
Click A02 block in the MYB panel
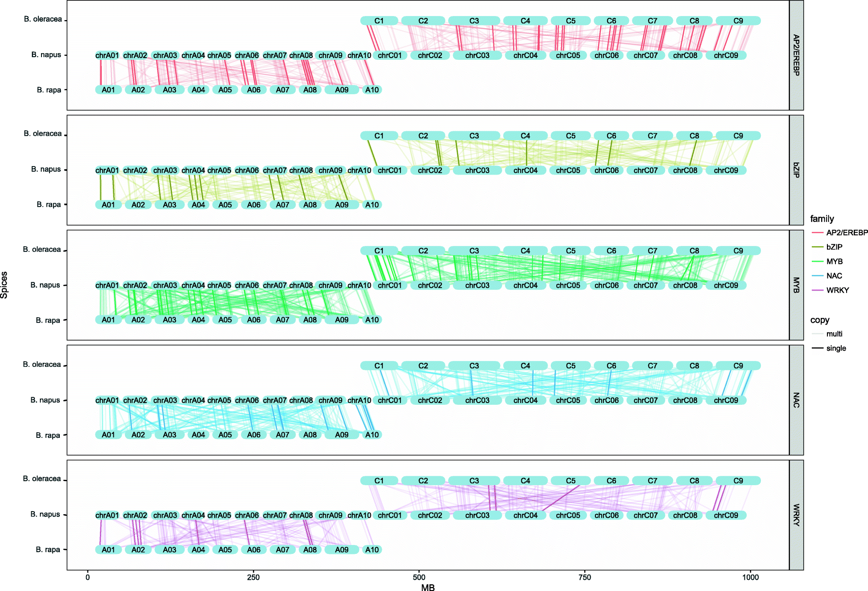138,320
